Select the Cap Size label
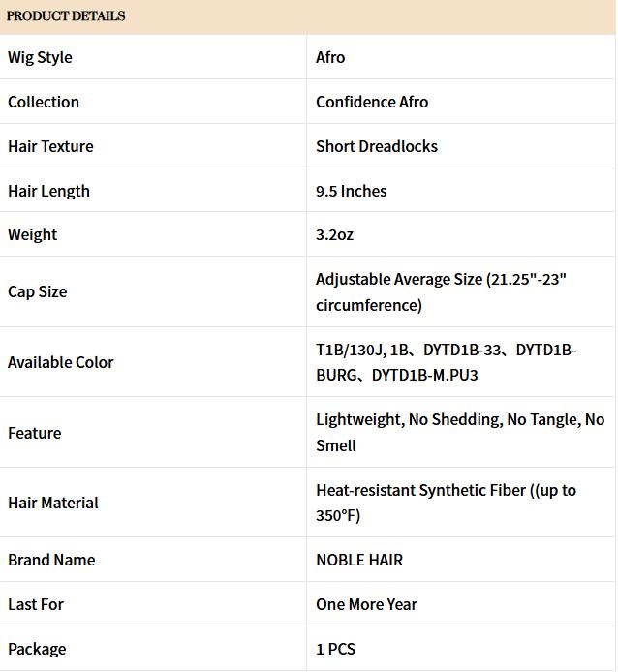 coord(37,291)
